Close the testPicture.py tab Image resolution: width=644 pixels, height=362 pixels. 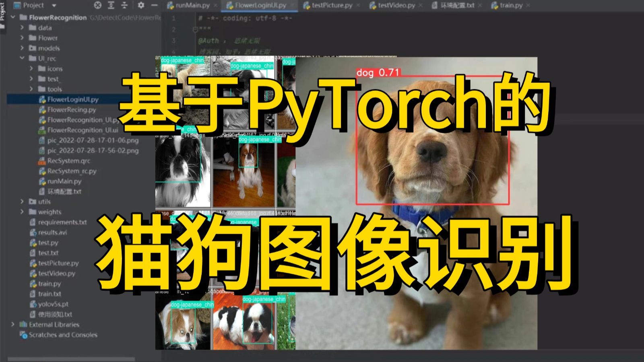(x=358, y=6)
